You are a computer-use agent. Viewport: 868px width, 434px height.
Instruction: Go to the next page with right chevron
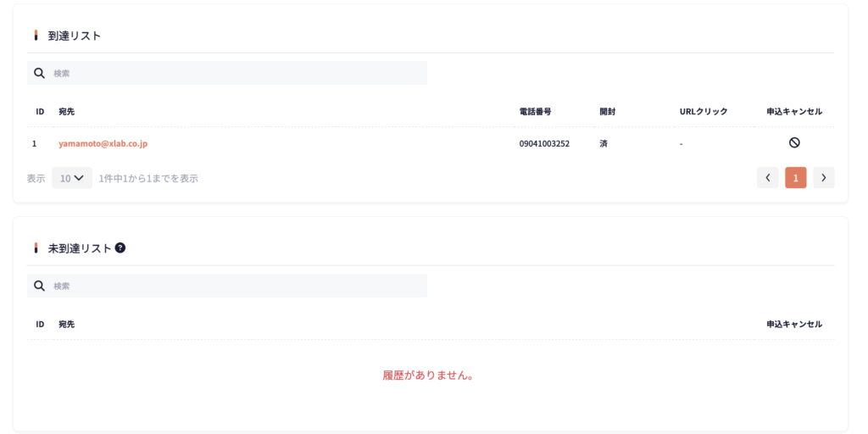[x=823, y=177]
